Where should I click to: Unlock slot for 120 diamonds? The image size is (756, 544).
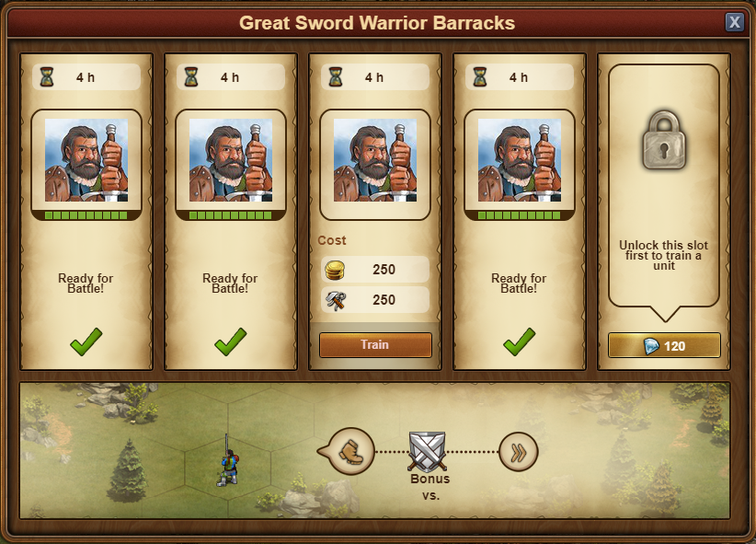tap(664, 345)
